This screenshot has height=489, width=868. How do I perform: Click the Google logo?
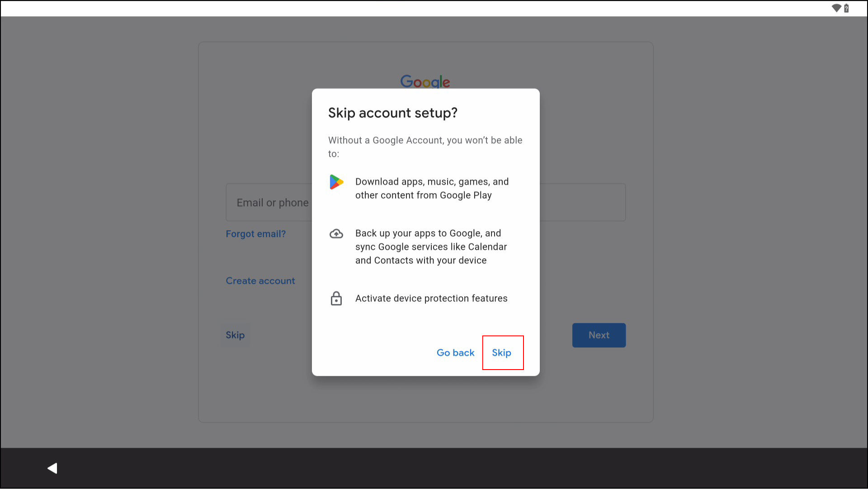pyautogui.click(x=425, y=81)
